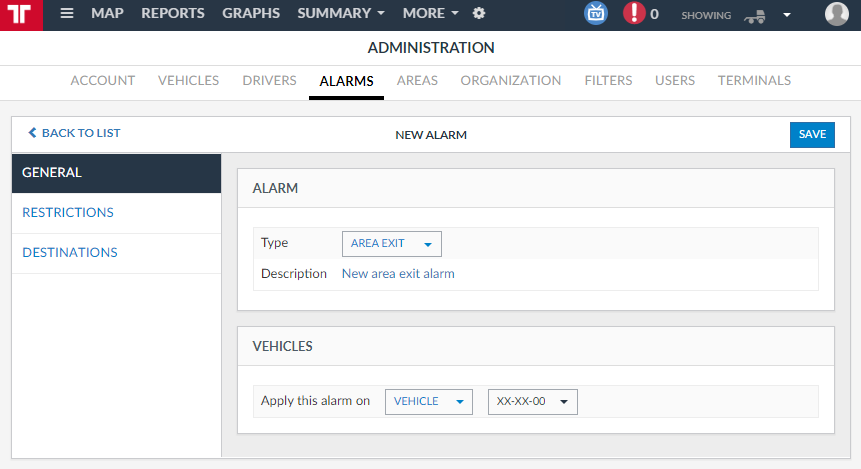Viewport: 861px width, 469px height.
Task: Go to Map in top navigation
Action: point(107,13)
